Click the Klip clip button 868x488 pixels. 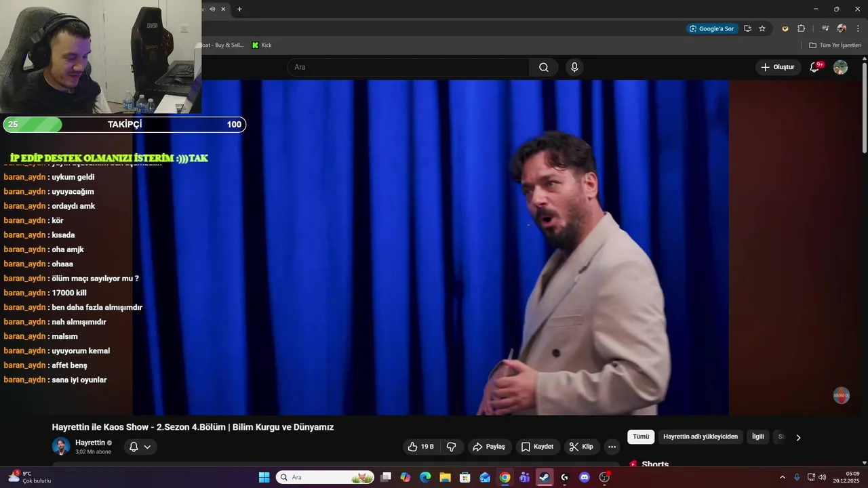(581, 447)
